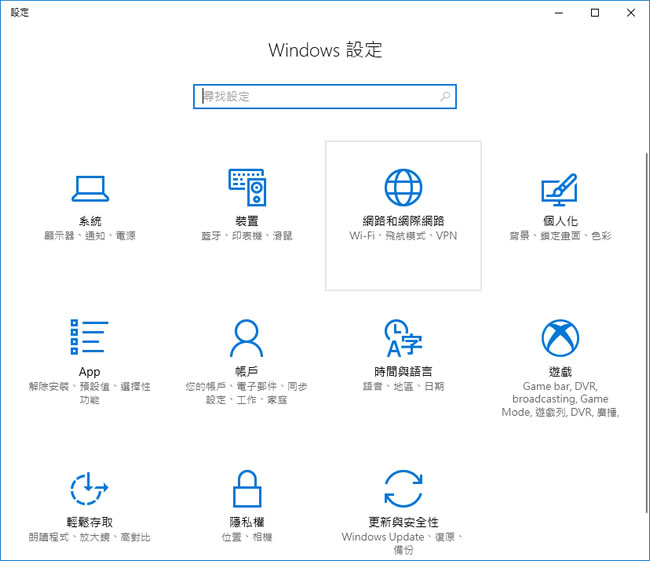Click 背景、鎖定畫面、色彩 description
Viewport: 650px width, 561px height.
(560, 236)
